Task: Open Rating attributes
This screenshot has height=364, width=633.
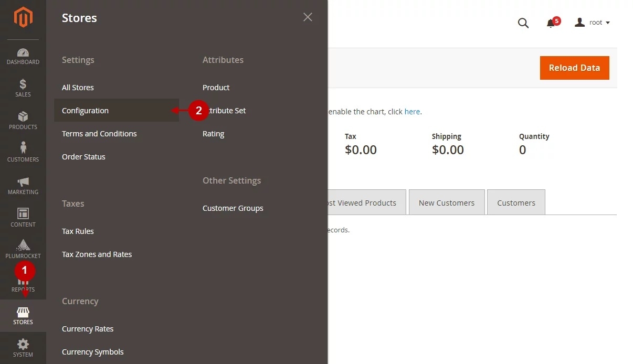Action: (213, 134)
